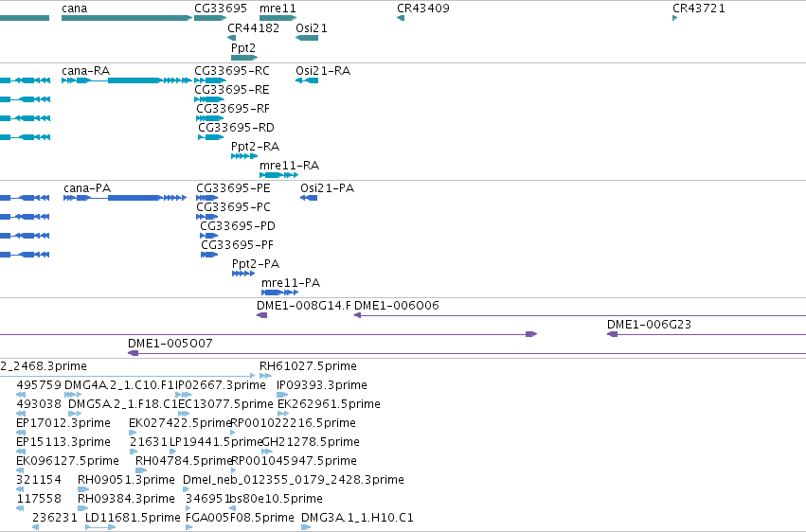Click the 117558 feature label
Screen dimensions: 806x532
(x=39, y=499)
